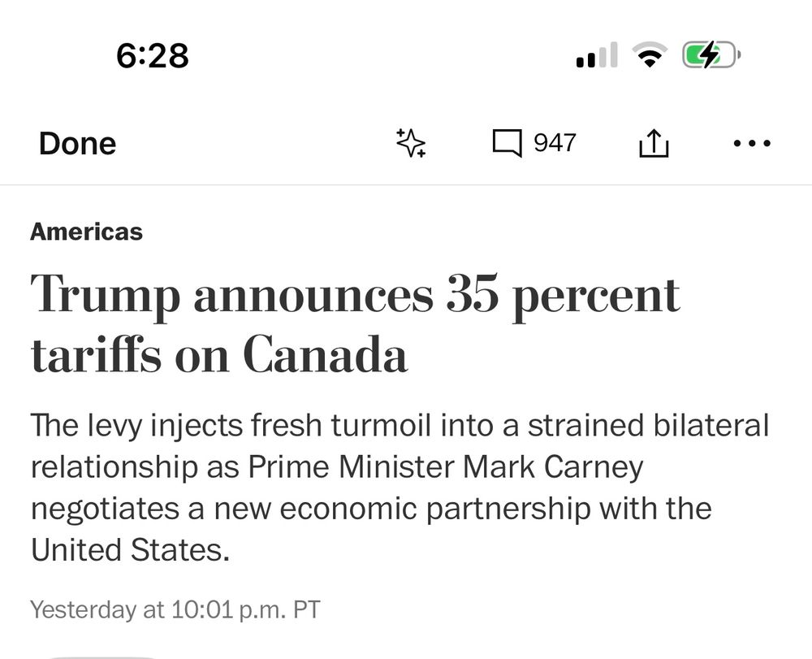Share the article using share icon
This screenshot has width=812, height=659.
click(x=654, y=144)
